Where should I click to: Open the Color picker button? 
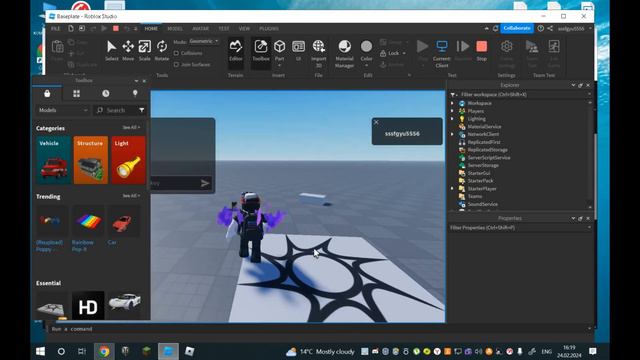coord(367,50)
